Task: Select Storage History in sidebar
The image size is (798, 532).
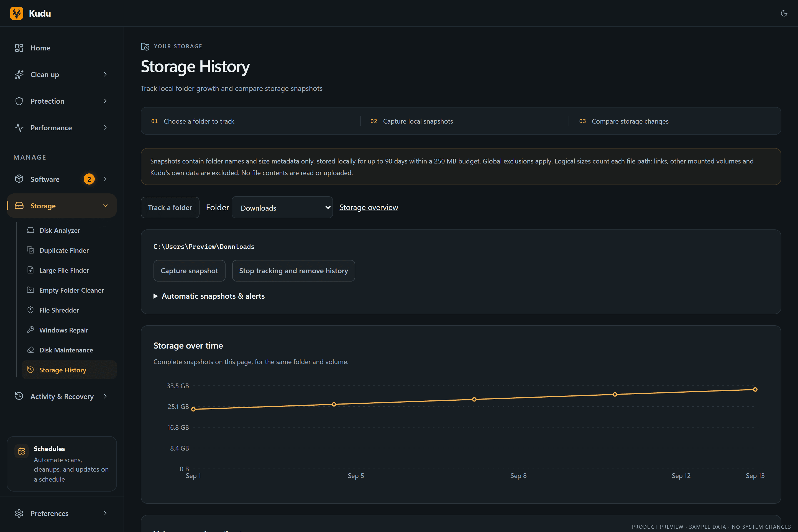Action: [x=69, y=370]
